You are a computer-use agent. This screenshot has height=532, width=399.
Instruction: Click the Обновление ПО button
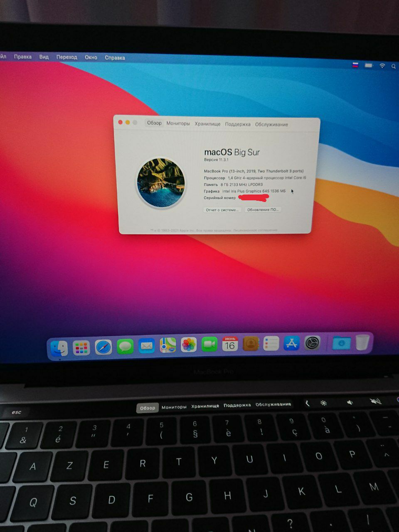coord(263,209)
